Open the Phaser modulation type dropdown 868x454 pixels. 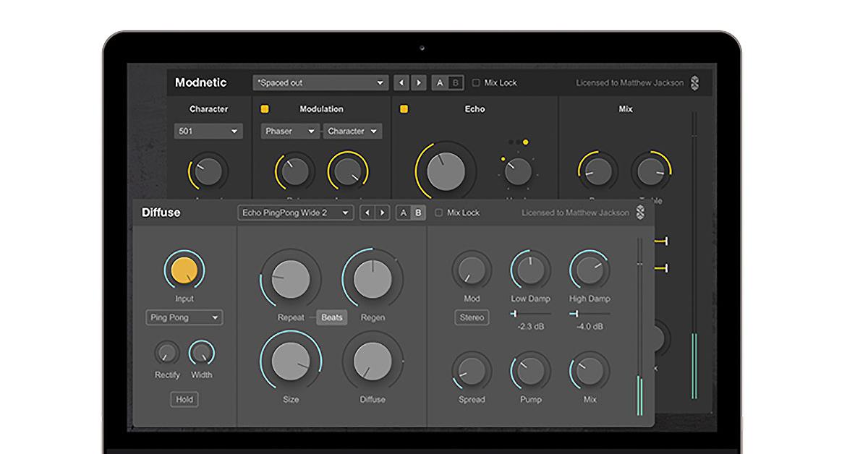pyautogui.click(x=289, y=131)
